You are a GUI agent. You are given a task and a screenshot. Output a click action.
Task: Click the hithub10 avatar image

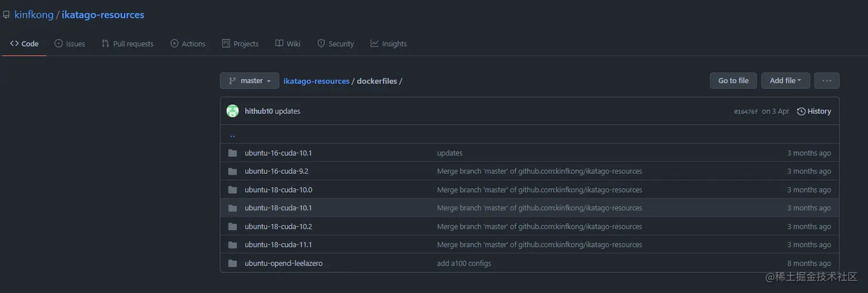click(232, 111)
